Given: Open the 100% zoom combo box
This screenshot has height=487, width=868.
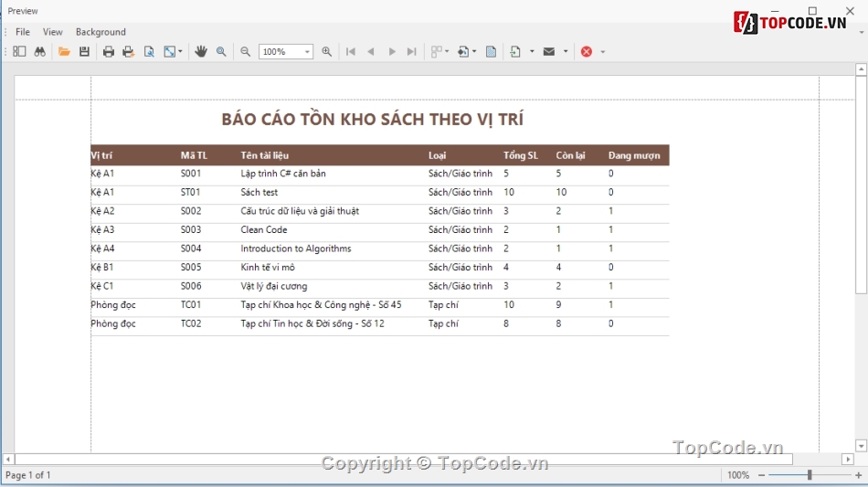Looking at the screenshot, I should pos(286,51).
